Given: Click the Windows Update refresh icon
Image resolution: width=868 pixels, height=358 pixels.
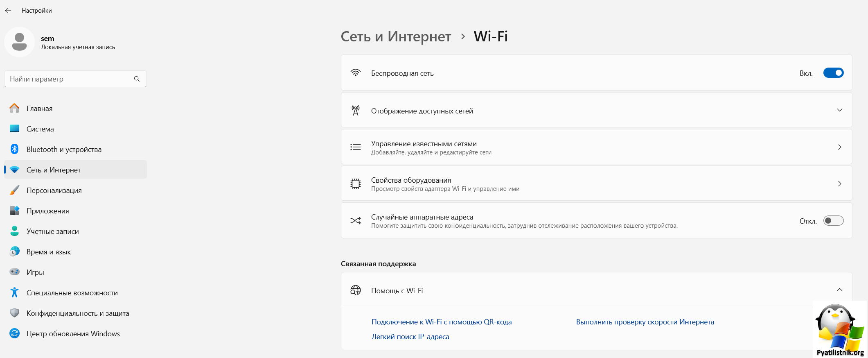Looking at the screenshot, I should 14,333.
